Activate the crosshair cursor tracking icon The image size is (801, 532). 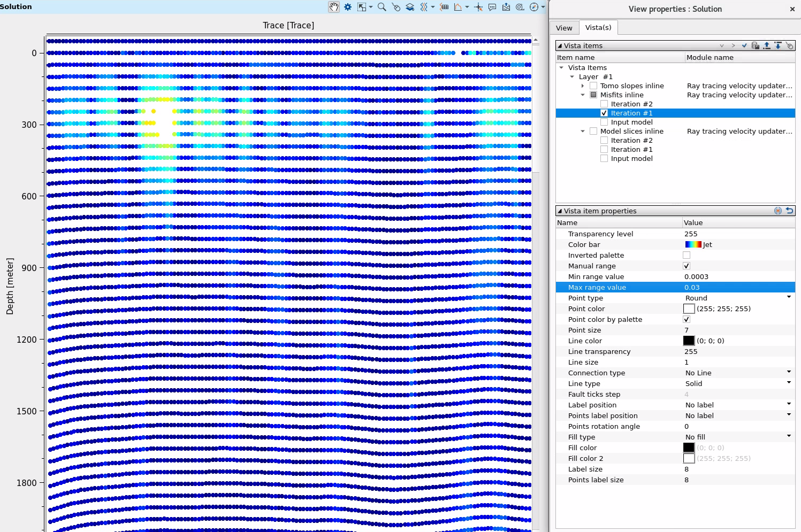478,7
